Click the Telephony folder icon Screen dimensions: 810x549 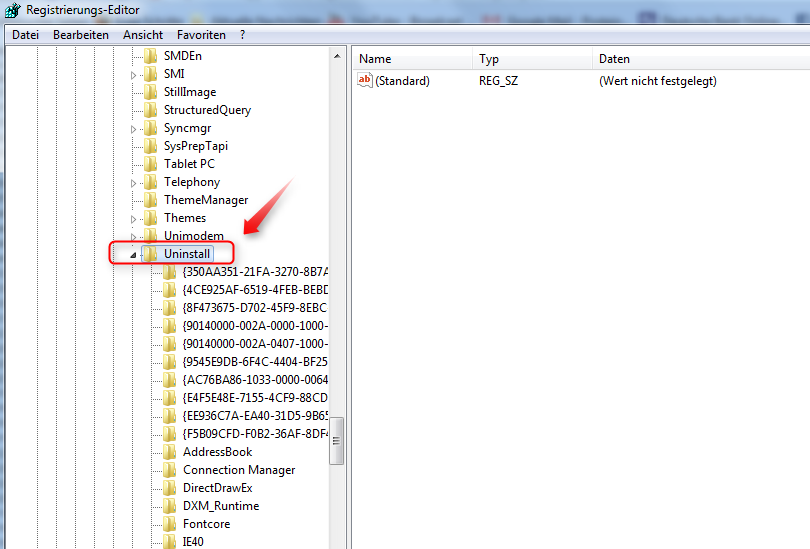pos(150,182)
